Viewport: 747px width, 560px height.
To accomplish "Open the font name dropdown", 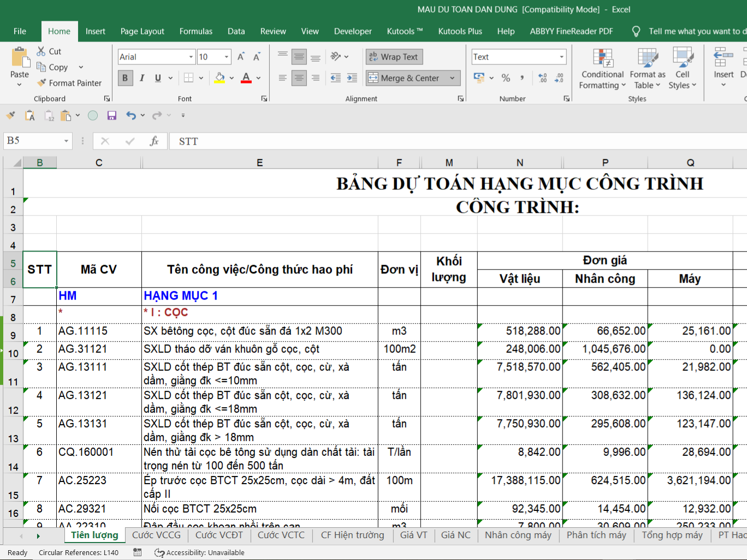I will pyautogui.click(x=191, y=57).
